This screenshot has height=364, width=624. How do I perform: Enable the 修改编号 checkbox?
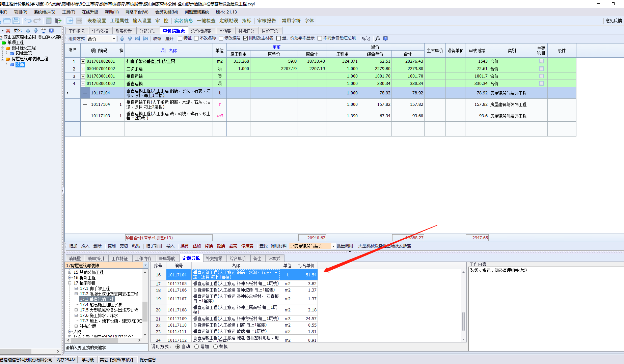221,38
